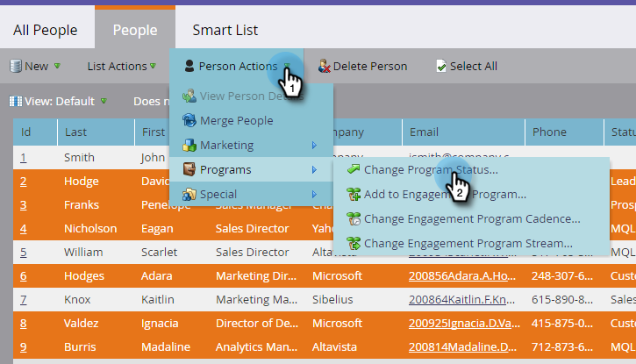Expand the Marketing submenu arrow
Image resolution: width=636 pixels, height=364 pixels.
tap(314, 145)
